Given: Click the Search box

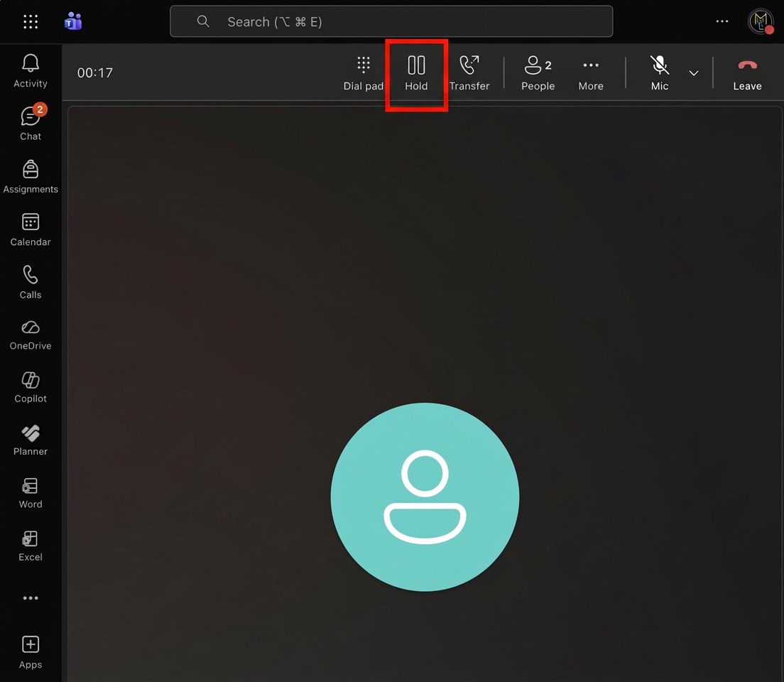Looking at the screenshot, I should 391,21.
